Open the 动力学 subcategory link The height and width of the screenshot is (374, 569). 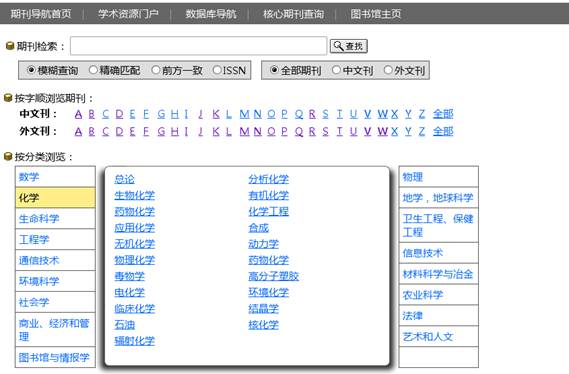[263, 244]
